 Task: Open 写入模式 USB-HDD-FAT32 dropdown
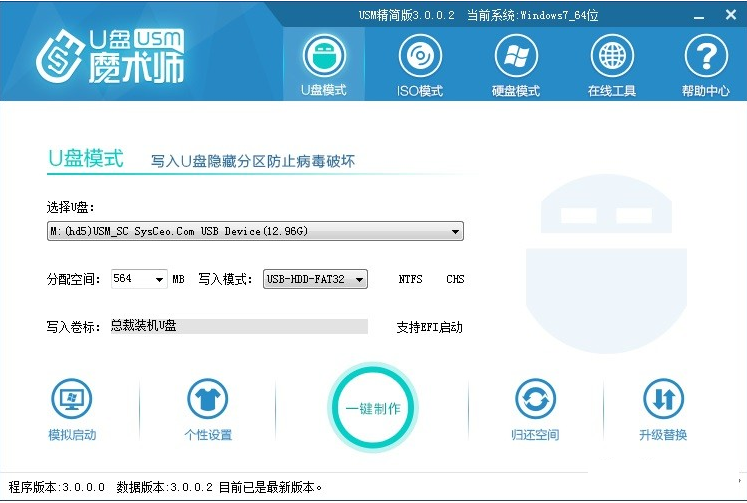pos(315,279)
